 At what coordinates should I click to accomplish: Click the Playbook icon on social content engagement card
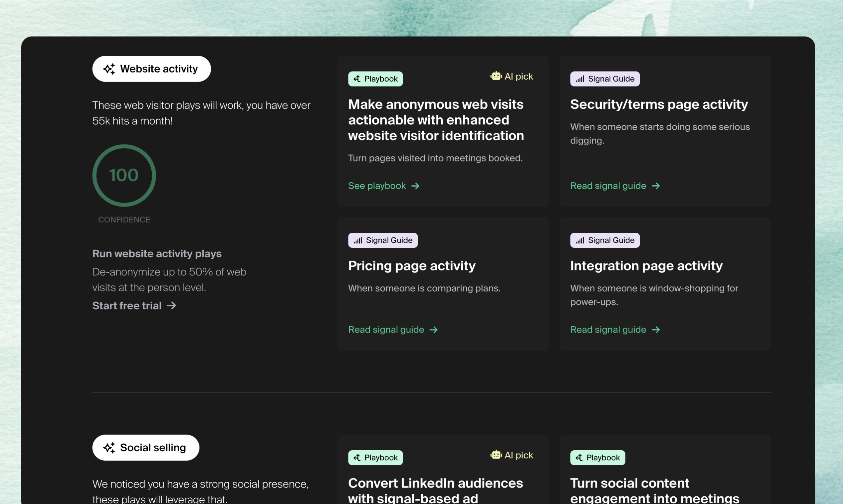click(579, 458)
